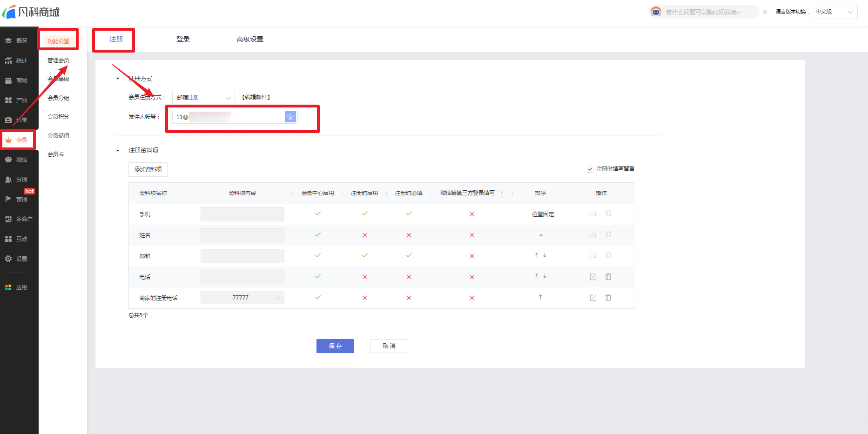Viewport: 868px width, 434px height.
Task: Toggle 注册时启用 for the 姓名 row
Action: pos(364,235)
